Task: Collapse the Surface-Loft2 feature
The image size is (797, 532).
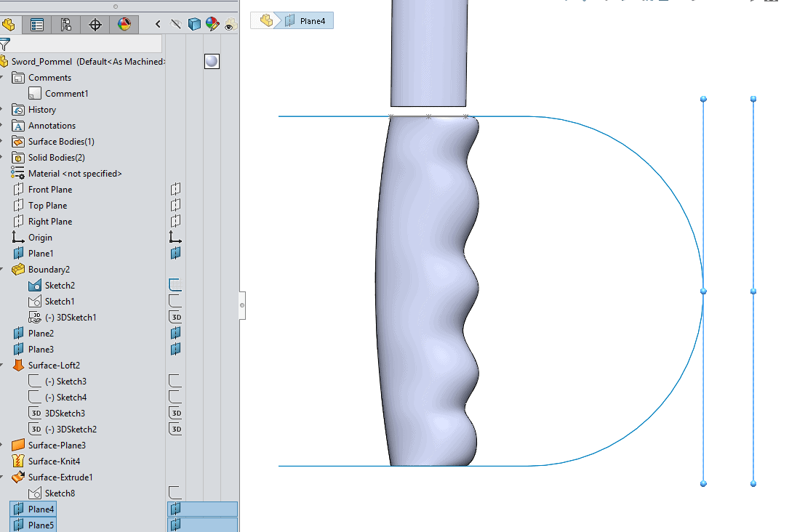Action: tap(3, 366)
